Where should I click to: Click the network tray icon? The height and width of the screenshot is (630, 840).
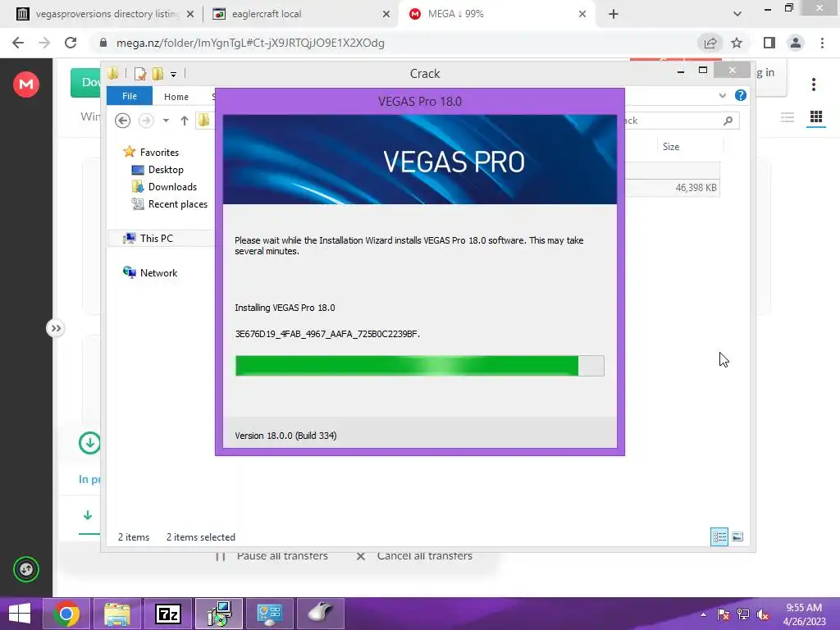coord(743,614)
